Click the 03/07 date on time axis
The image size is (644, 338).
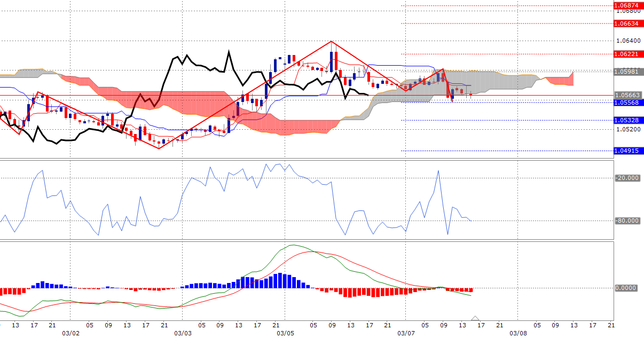click(x=406, y=333)
